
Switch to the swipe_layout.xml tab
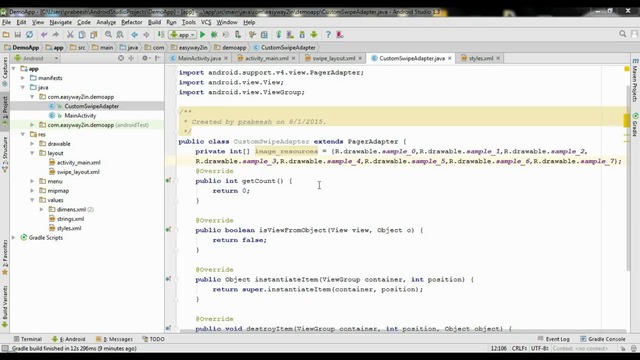333,58
